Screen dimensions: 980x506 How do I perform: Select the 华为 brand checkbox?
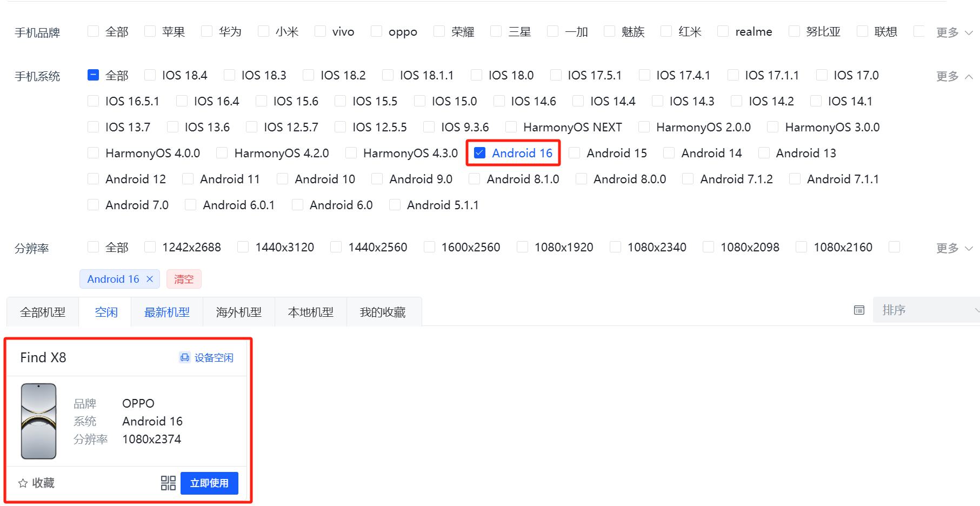(x=206, y=31)
